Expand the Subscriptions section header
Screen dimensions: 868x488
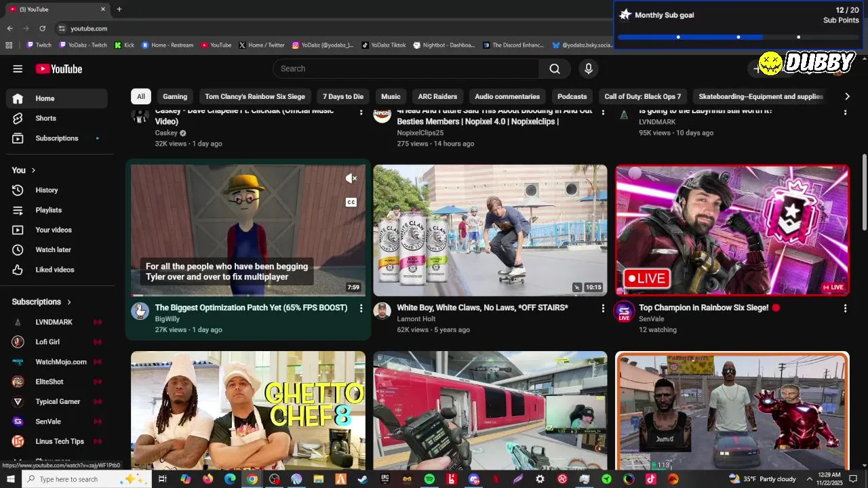(x=41, y=302)
